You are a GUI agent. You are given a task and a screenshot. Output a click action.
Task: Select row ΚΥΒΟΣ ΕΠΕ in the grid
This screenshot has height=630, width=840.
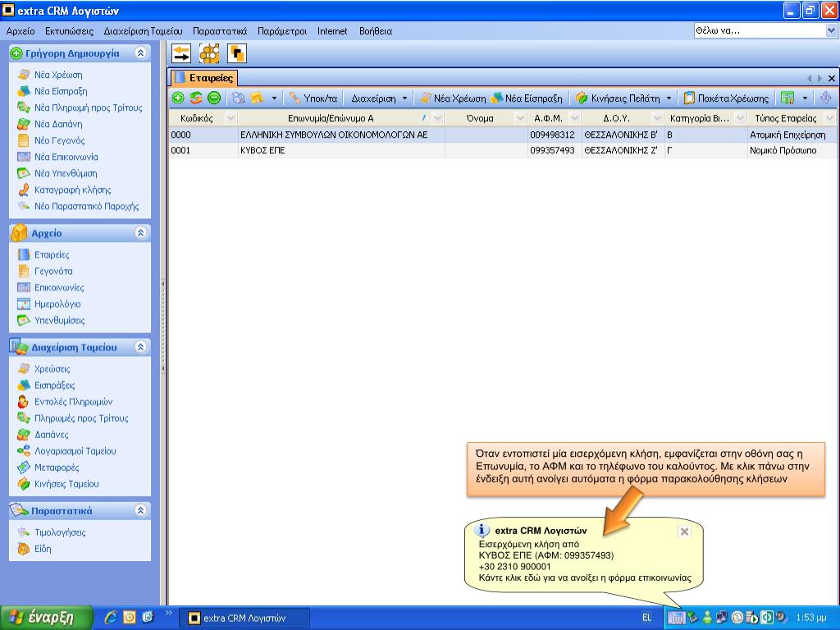502,151
